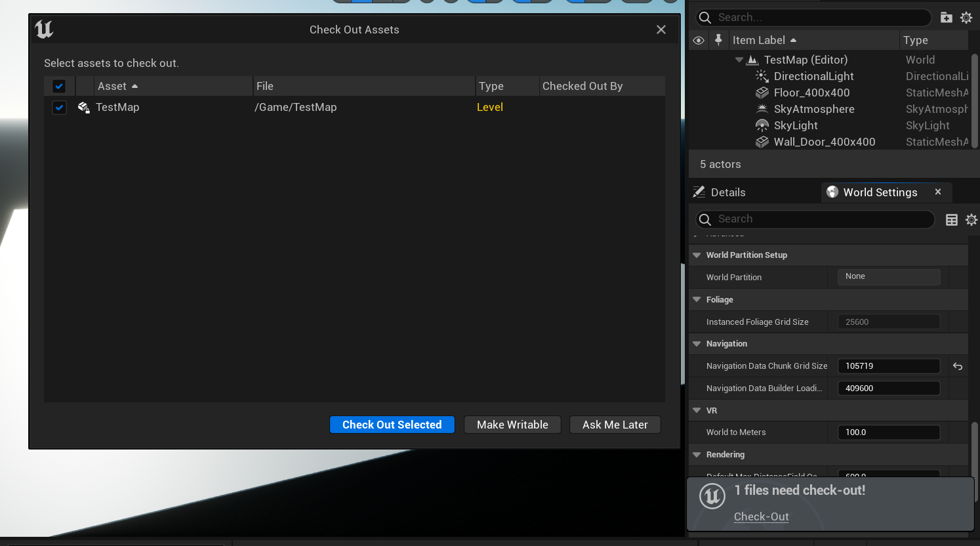Image resolution: width=980 pixels, height=546 pixels.
Task: Click the Unreal logo in dialog title
Action: (44, 30)
